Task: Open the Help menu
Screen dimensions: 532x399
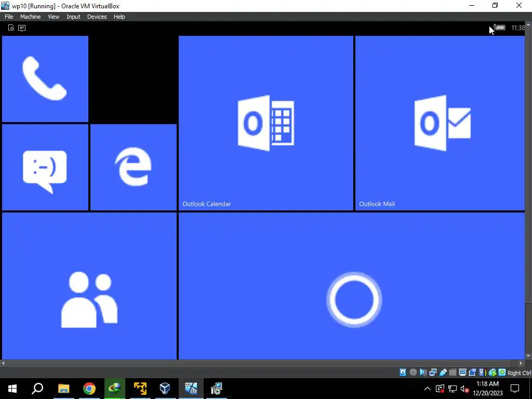Action: pos(119,17)
